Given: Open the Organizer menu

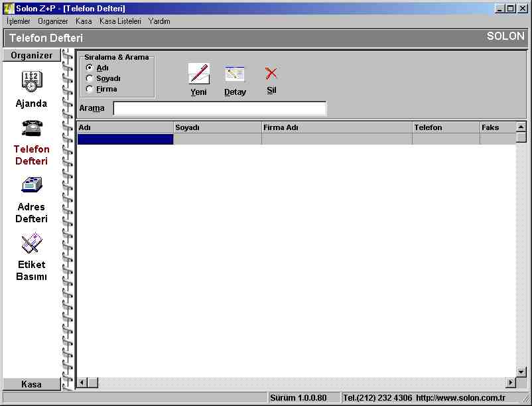Looking at the screenshot, I should coord(53,21).
